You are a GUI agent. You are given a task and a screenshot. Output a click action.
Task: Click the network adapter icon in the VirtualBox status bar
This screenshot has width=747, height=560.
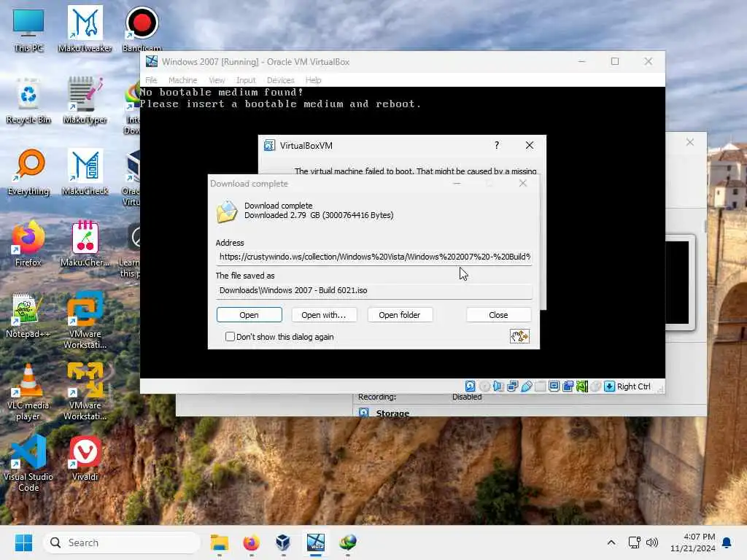click(x=512, y=386)
